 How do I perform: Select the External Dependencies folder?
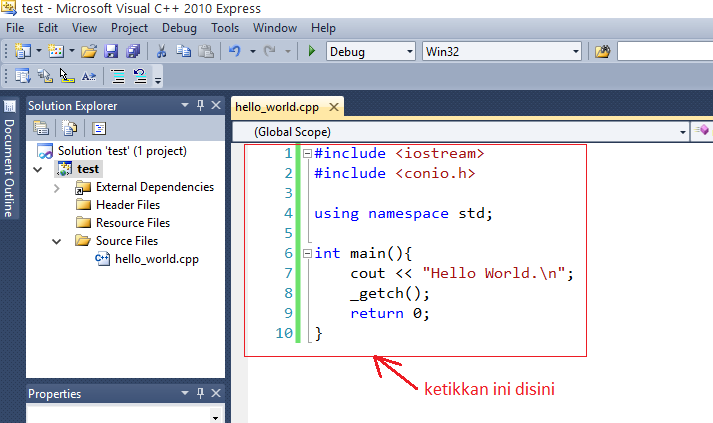tap(155, 187)
